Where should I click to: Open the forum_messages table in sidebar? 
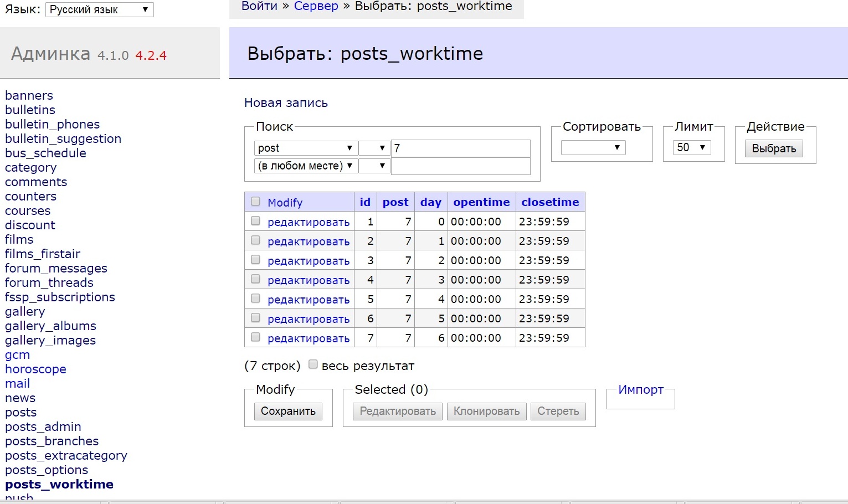(x=56, y=268)
